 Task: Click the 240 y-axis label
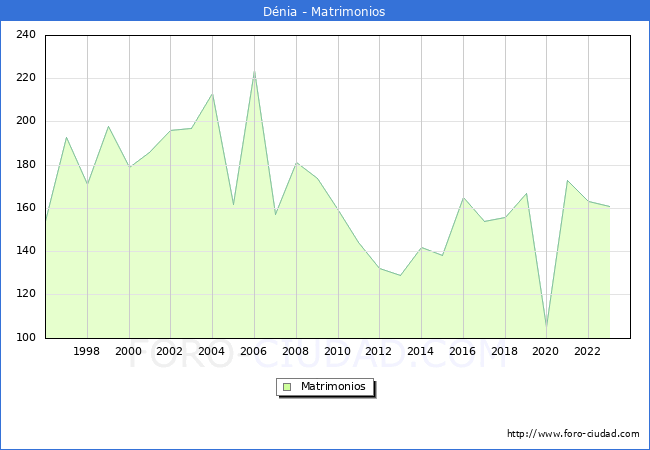point(27,35)
